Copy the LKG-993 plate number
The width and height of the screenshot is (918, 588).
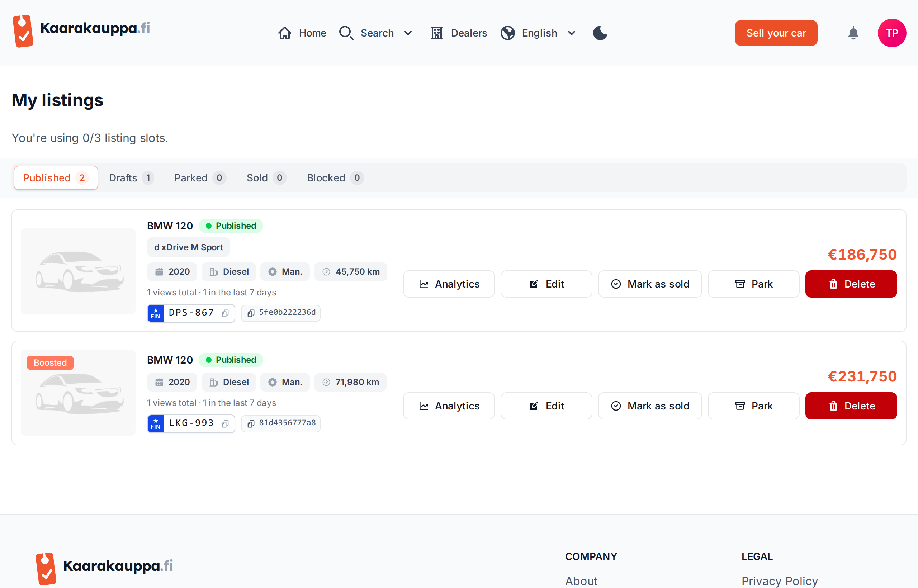coord(225,423)
